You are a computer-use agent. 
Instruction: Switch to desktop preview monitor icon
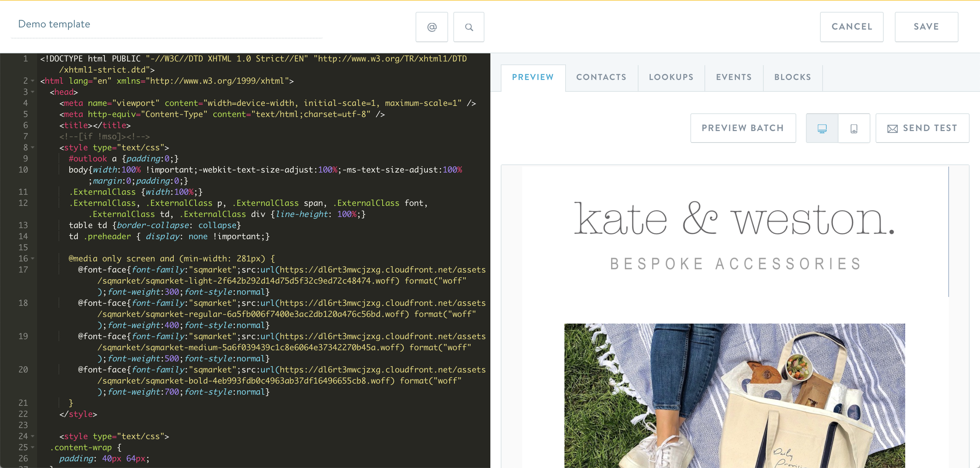[822, 128]
